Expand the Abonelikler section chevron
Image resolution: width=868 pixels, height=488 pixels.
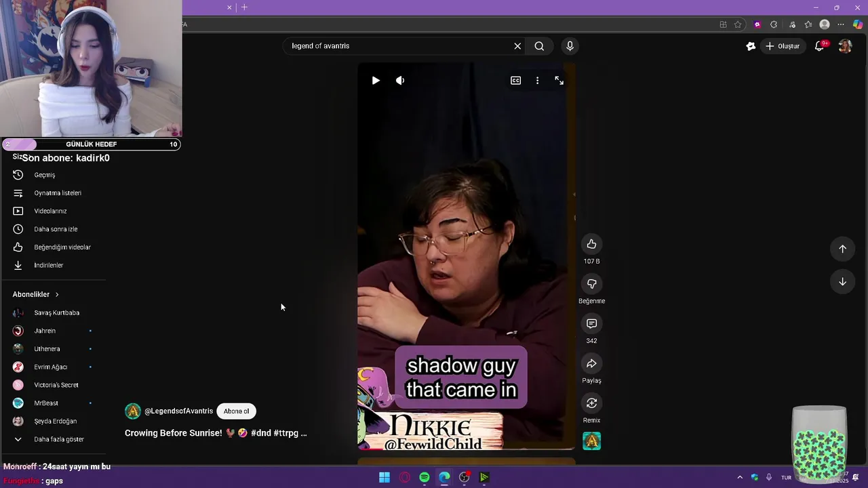pyautogui.click(x=57, y=295)
